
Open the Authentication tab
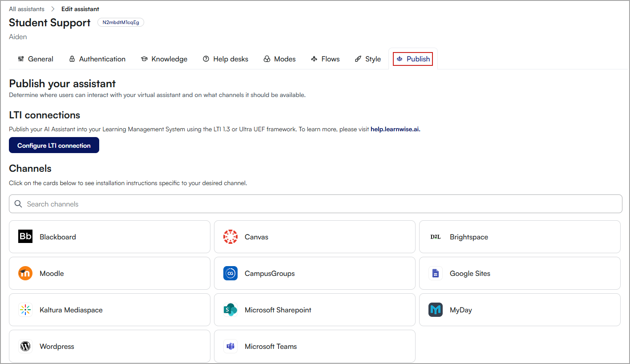coord(97,59)
